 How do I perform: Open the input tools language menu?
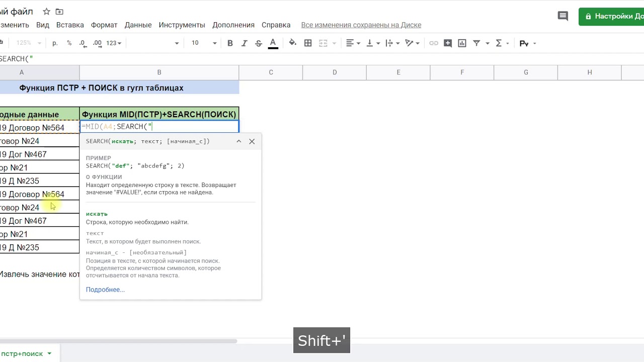point(527,43)
